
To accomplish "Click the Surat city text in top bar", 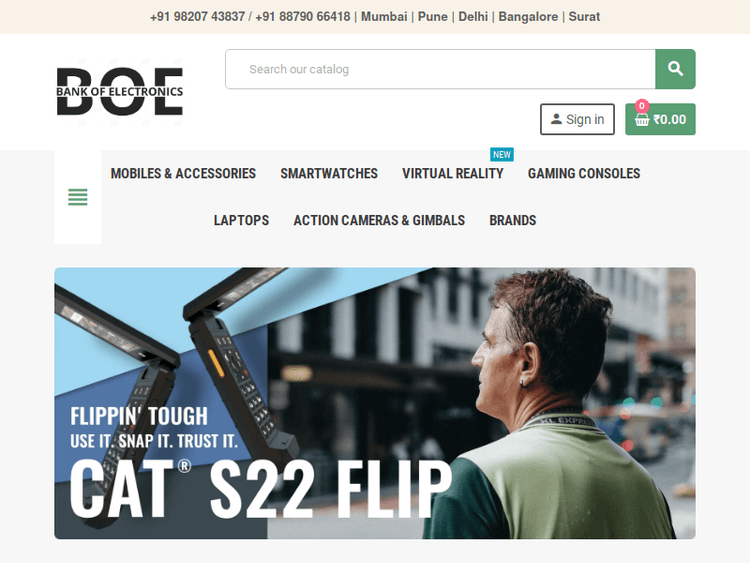I will coord(584,17).
